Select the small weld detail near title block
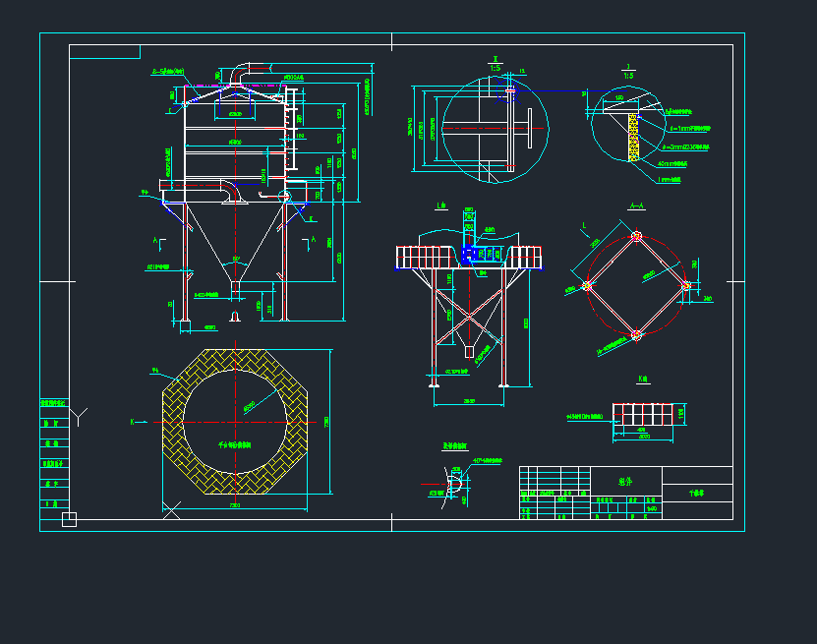This screenshot has width=817, height=644. 454,483
